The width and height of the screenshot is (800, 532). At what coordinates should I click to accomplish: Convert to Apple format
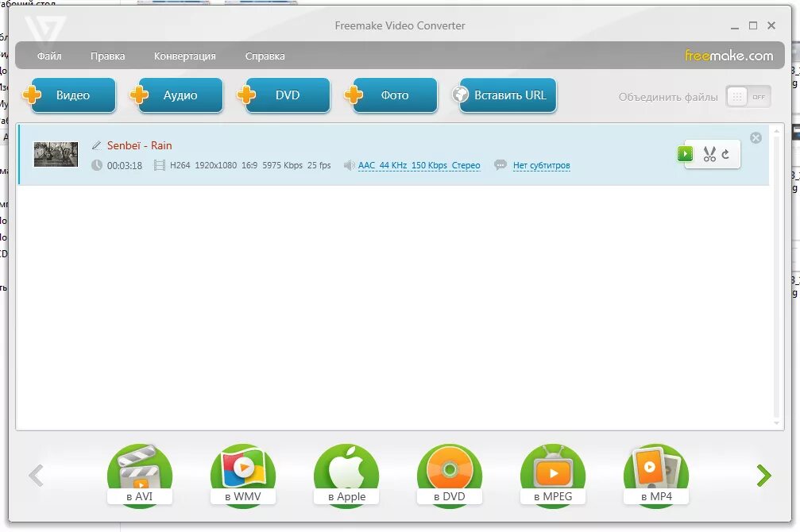(346, 476)
